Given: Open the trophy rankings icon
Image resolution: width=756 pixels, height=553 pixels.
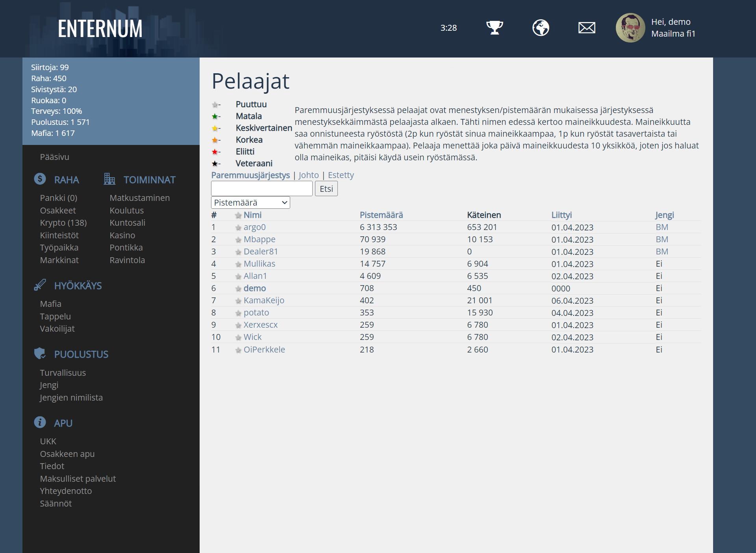Looking at the screenshot, I should tap(495, 28).
